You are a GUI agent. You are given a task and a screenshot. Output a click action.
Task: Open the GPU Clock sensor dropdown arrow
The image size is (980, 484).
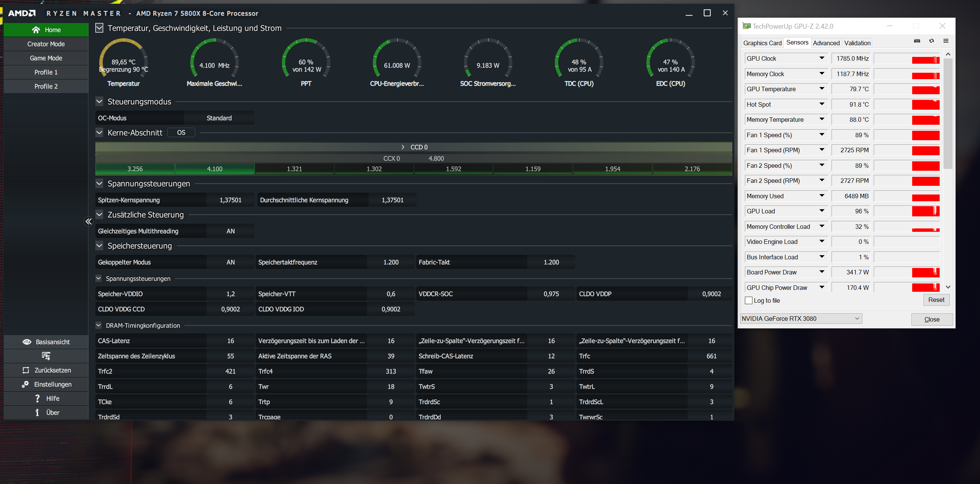click(822, 58)
